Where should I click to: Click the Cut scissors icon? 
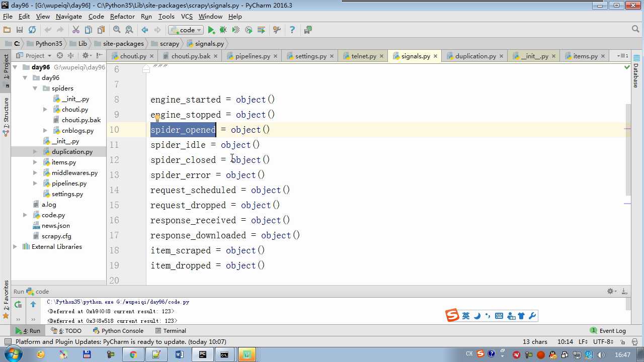(76, 30)
